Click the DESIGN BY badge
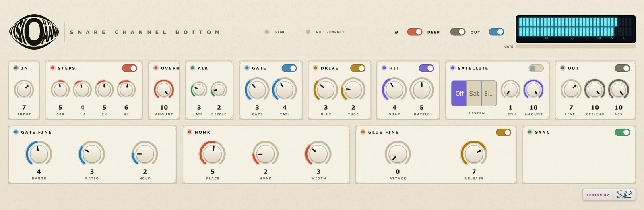Viewport: 644px width, 210px height. point(609,195)
